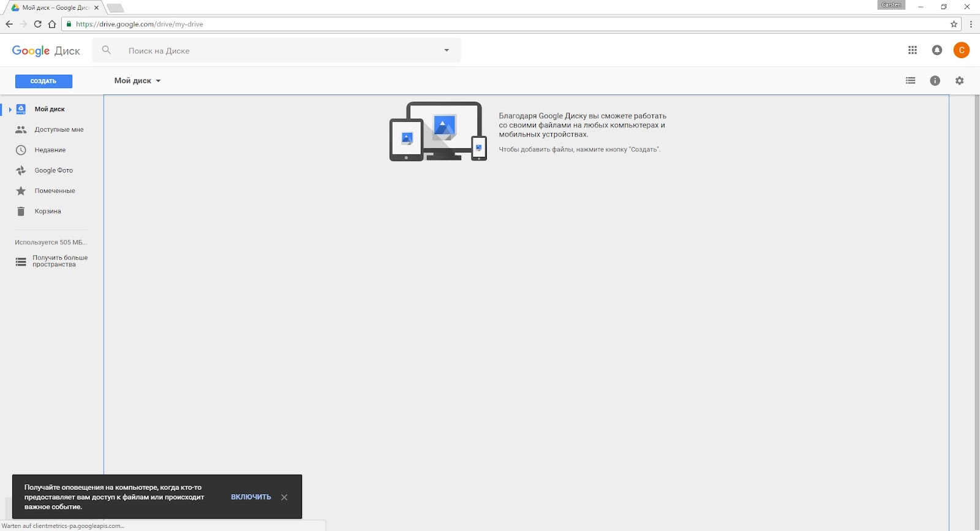The height and width of the screenshot is (531, 980).
Task: Reload the page in the browser
Action: tap(37, 24)
